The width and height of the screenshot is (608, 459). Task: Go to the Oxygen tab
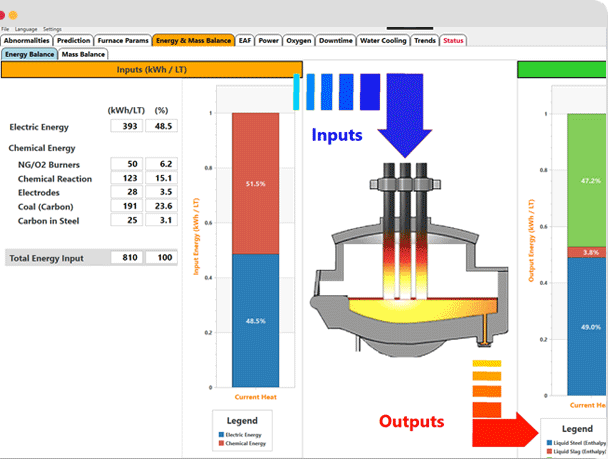pos(299,40)
